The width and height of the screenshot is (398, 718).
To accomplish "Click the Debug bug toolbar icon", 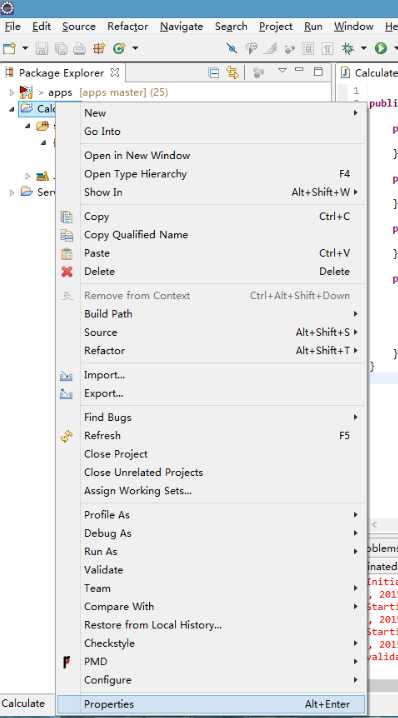I will click(348, 48).
